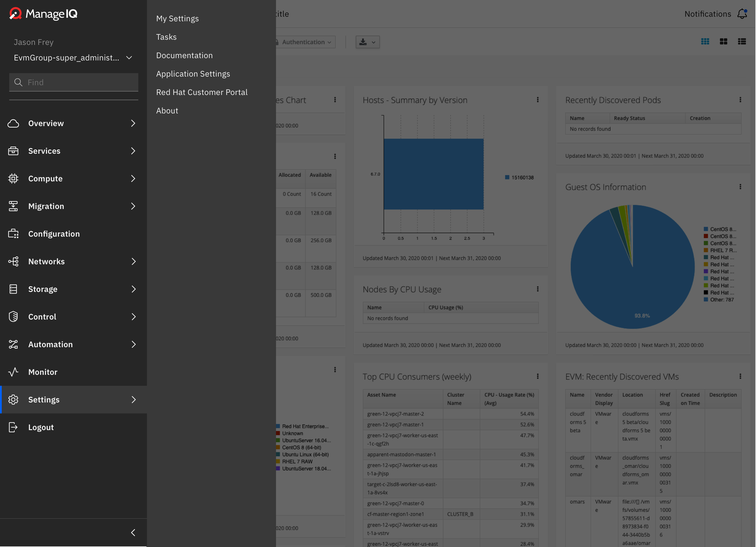Viewport: 756px width, 547px height.
Task: Click the Logout door icon
Action: coord(13,428)
